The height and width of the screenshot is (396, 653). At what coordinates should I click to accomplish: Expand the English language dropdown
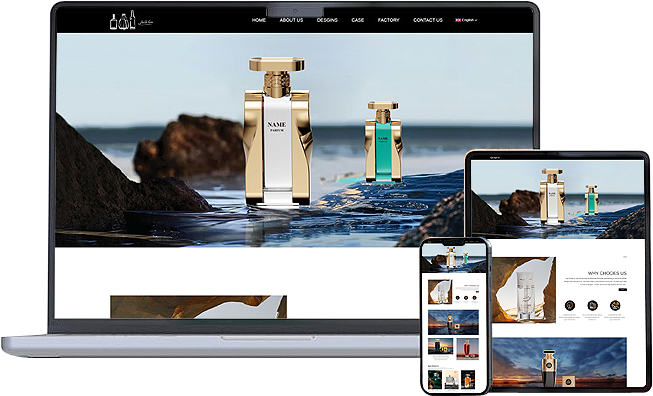[469, 20]
